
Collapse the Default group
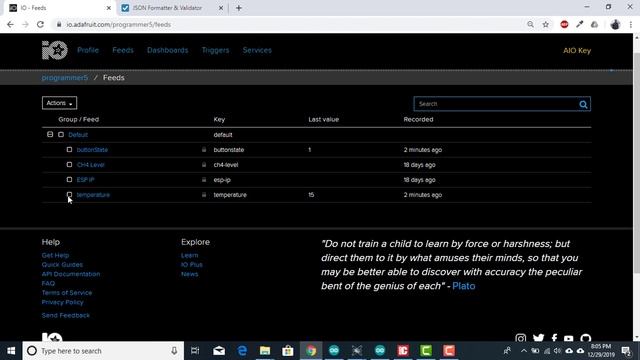pos(50,134)
